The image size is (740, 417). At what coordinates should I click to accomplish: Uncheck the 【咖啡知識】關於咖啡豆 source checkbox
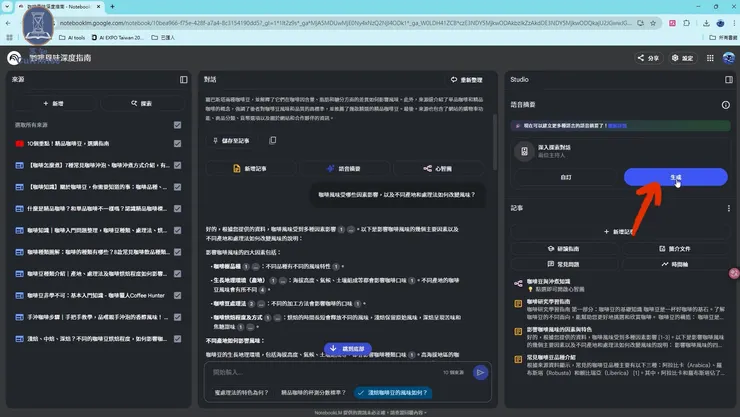[x=177, y=187]
